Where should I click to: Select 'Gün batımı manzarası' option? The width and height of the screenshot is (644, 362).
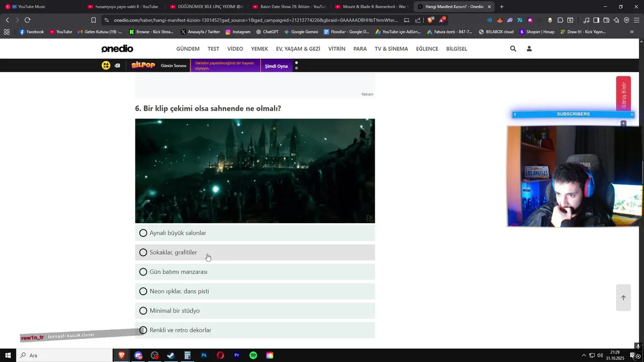pos(255,272)
